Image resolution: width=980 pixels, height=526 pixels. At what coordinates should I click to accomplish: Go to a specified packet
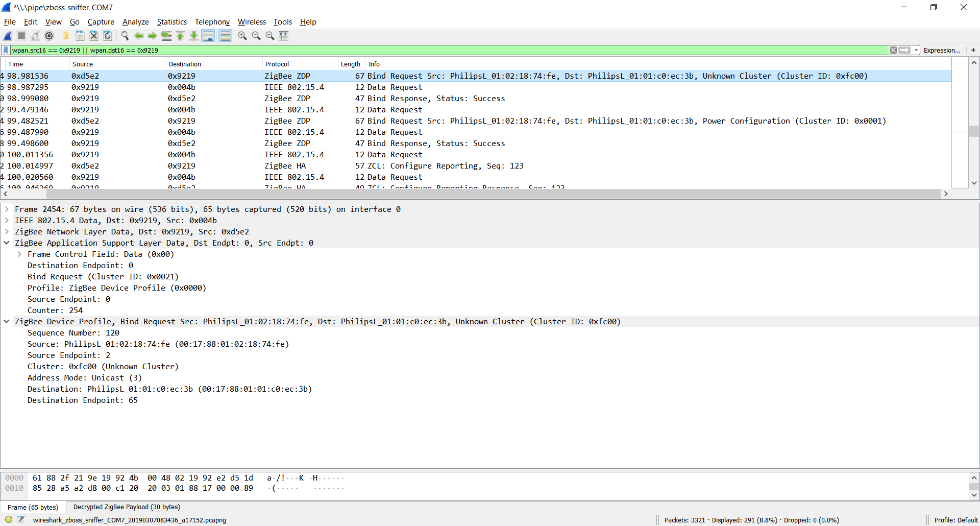coord(166,36)
